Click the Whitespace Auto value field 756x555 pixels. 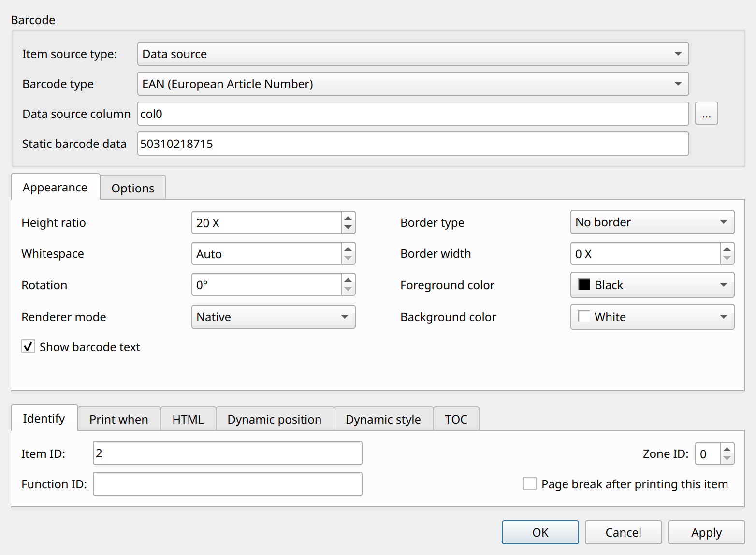[x=266, y=254]
